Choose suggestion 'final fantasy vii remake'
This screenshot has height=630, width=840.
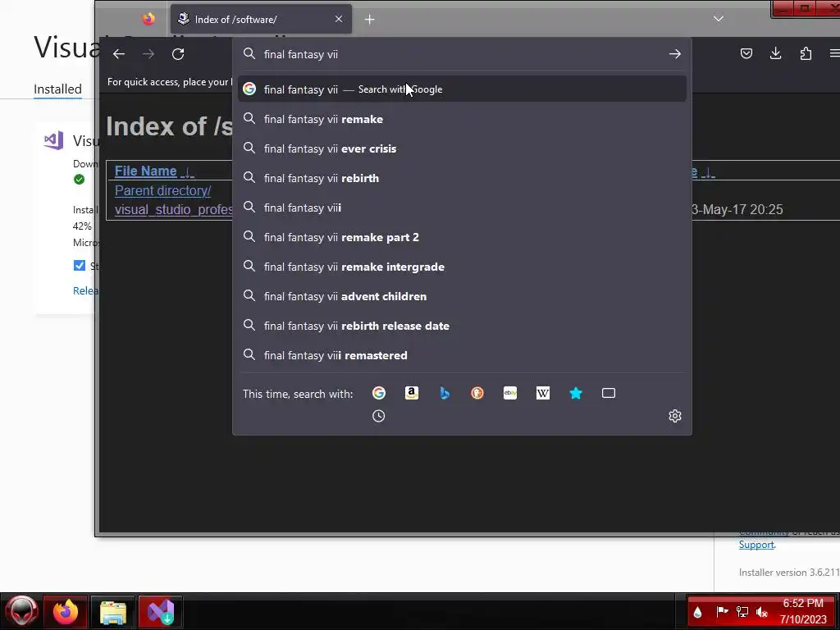pos(462,119)
